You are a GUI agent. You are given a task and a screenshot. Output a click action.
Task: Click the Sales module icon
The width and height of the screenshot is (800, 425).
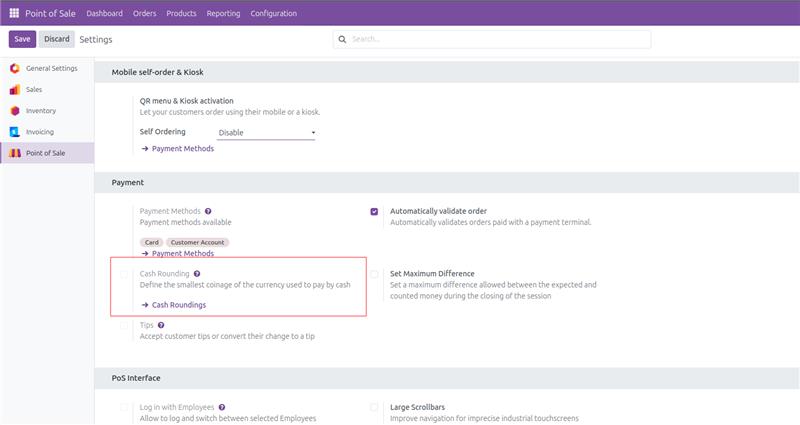pos(14,89)
